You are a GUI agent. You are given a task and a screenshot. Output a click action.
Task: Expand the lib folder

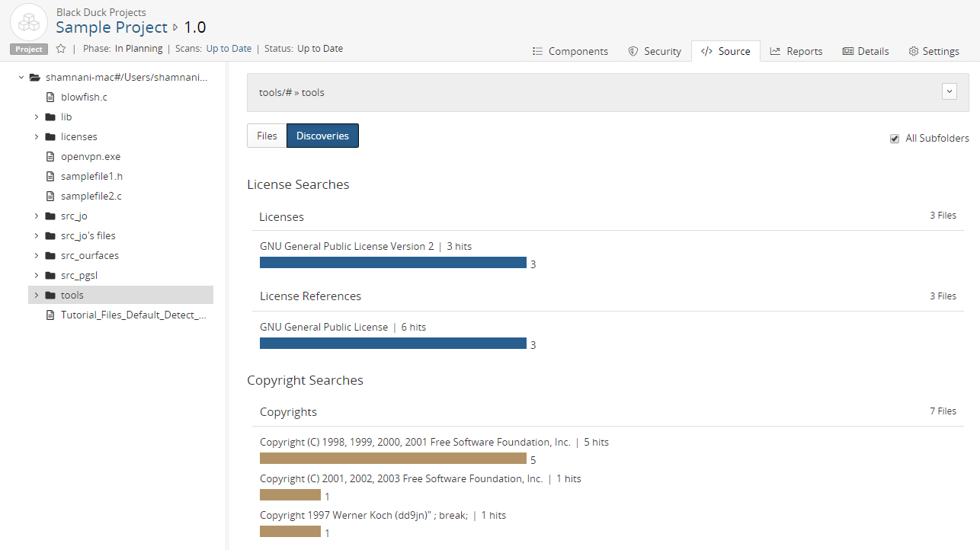click(36, 117)
